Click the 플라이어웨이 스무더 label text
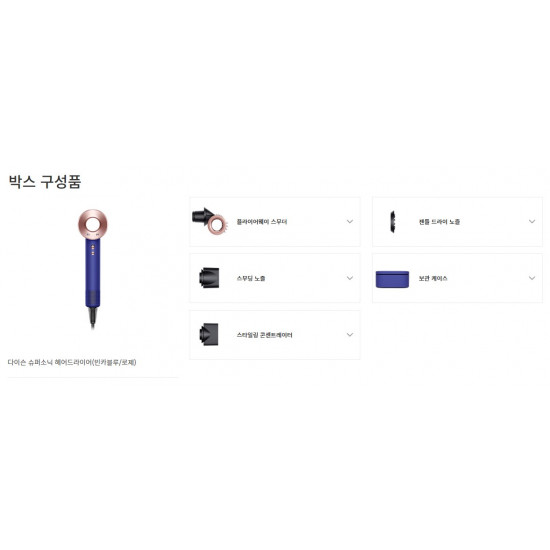Screen dimensions: 550x550 point(262,222)
